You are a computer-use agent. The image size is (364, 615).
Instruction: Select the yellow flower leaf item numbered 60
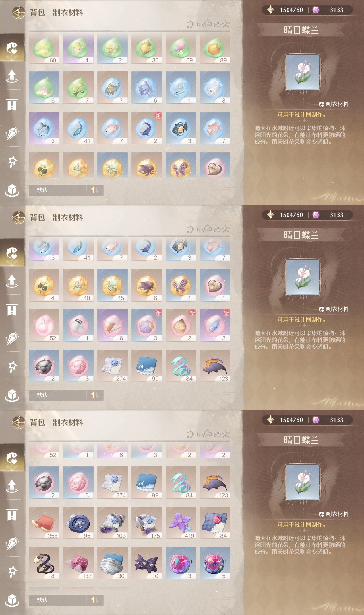[44, 49]
